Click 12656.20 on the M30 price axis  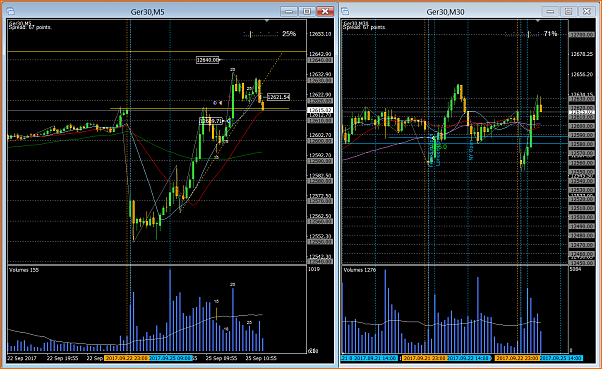click(x=582, y=74)
